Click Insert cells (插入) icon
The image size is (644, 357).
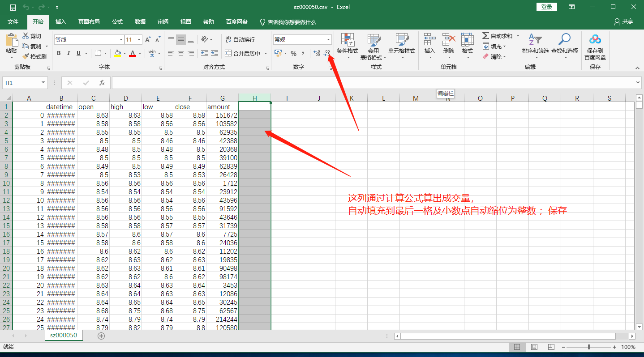429,39
